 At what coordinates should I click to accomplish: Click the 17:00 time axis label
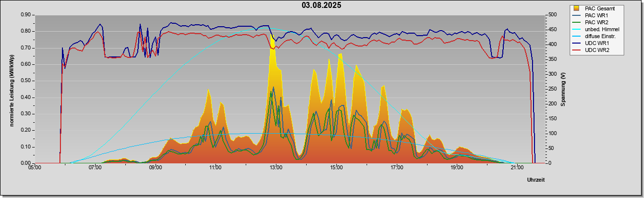coord(396,168)
